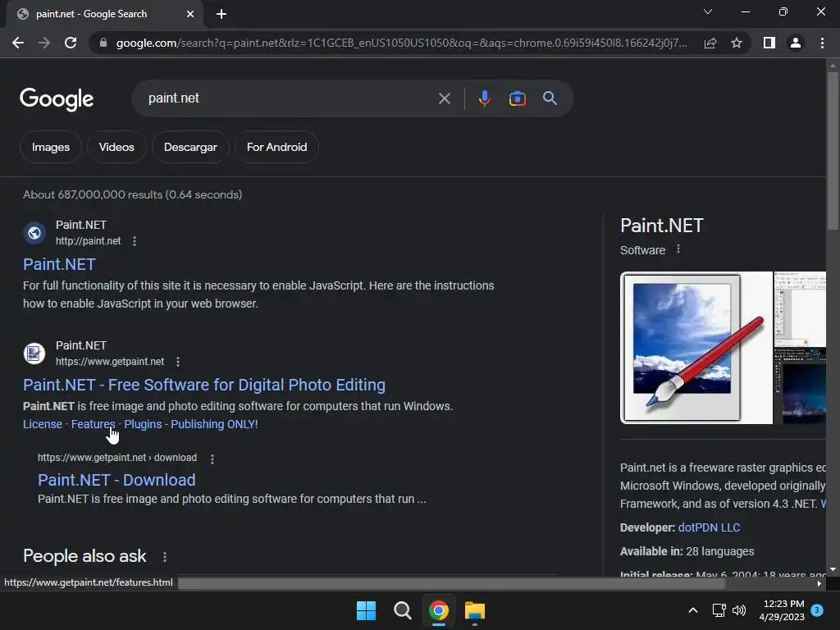Open the Chrome profile icon
This screenshot has width=840, height=630.
coord(796,43)
